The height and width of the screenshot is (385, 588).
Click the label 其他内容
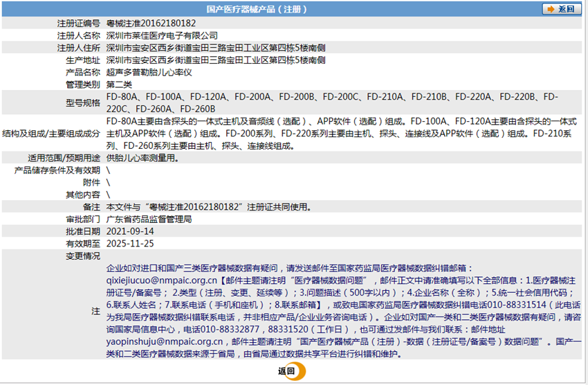click(83, 195)
